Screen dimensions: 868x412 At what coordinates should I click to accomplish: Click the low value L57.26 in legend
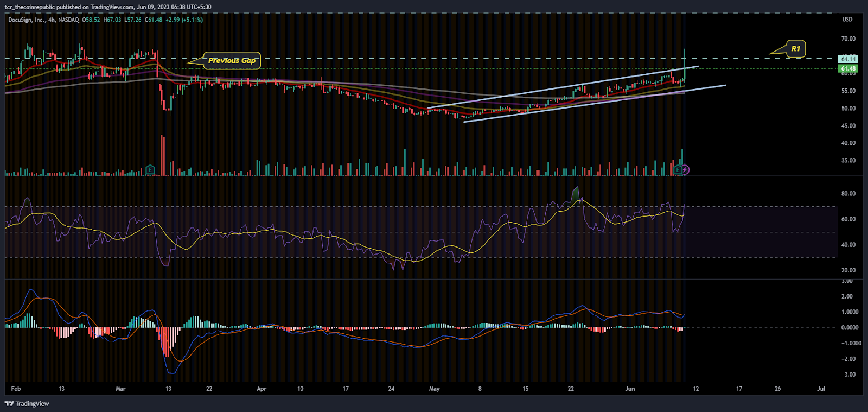pos(133,20)
